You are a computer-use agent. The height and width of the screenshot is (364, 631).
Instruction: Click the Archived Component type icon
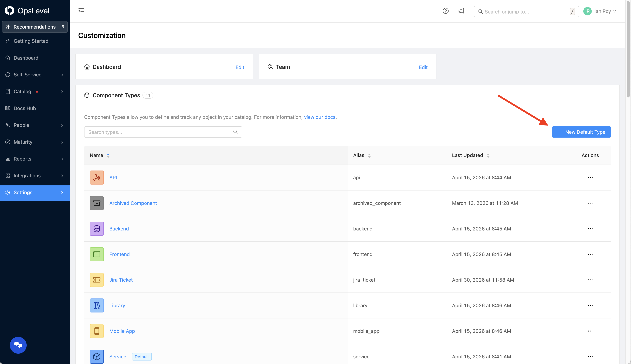click(x=97, y=203)
